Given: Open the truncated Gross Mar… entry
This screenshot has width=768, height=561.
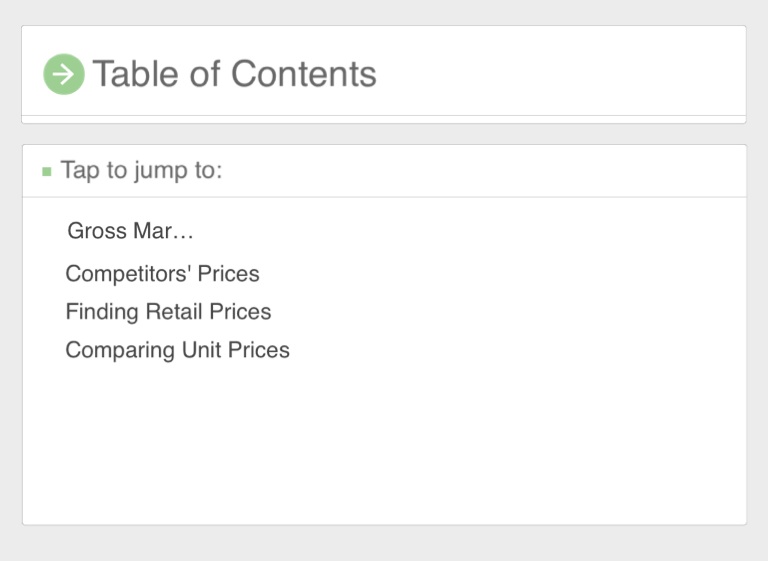Looking at the screenshot, I should 130,231.
